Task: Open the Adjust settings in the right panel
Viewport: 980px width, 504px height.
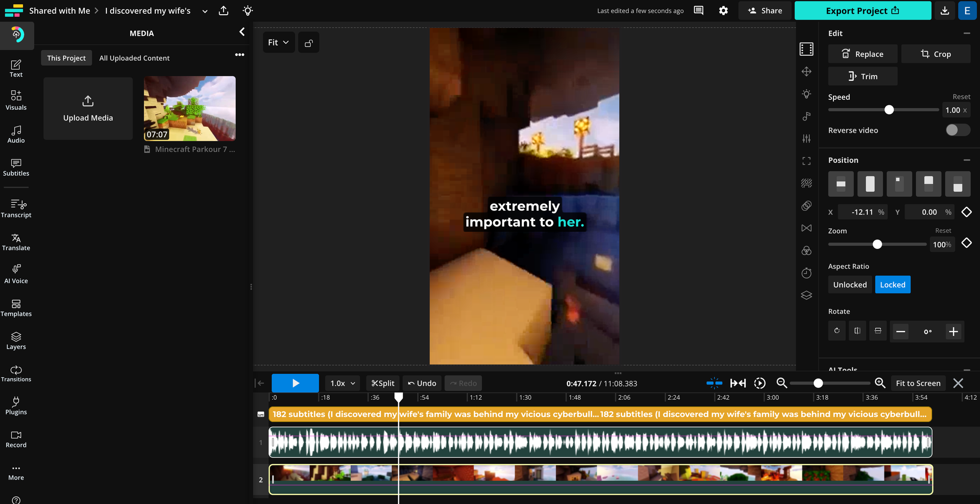Action: click(x=807, y=139)
